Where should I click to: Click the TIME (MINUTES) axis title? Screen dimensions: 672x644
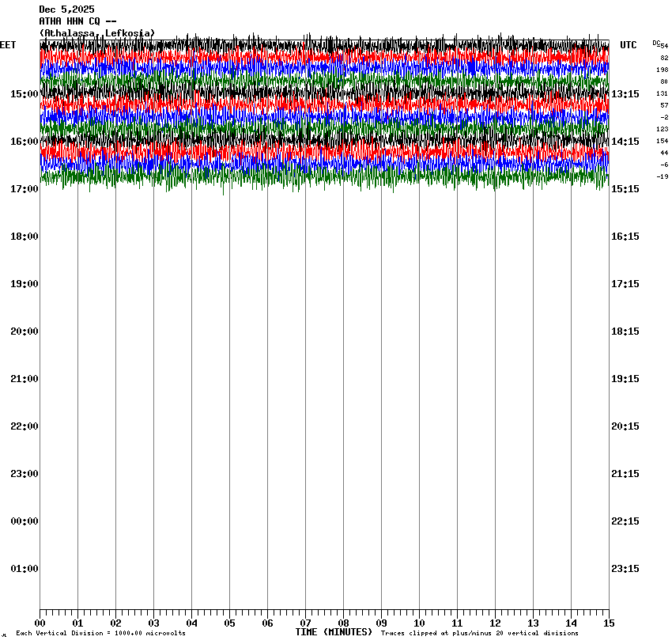pyautogui.click(x=334, y=632)
